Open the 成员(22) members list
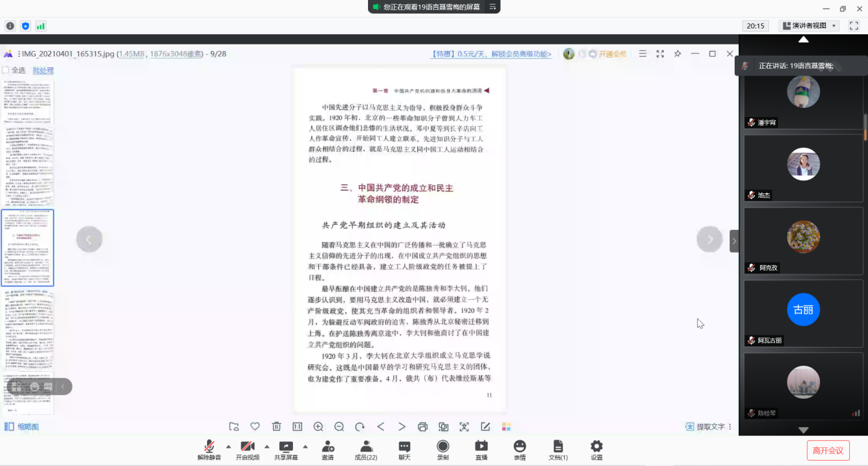868x466 pixels. point(366,450)
